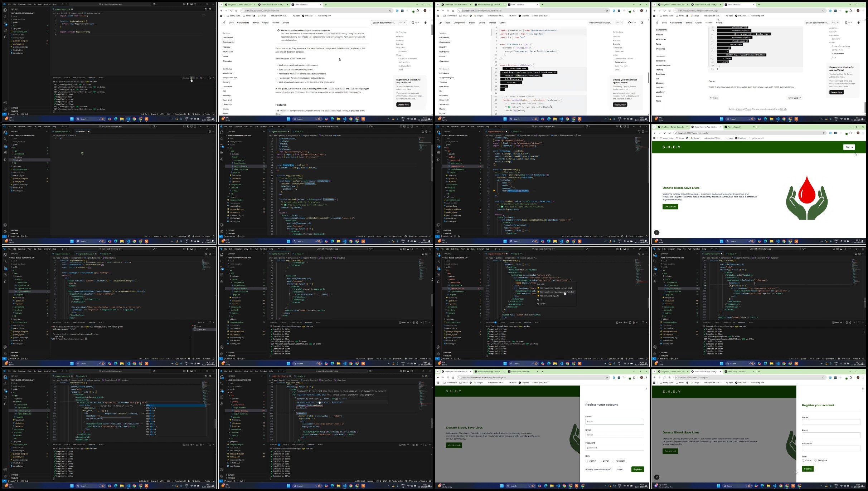This screenshot has height=491, width=868.
Task: Maximize terminal panel in the onChange tooltip frame
Action: [426, 445]
